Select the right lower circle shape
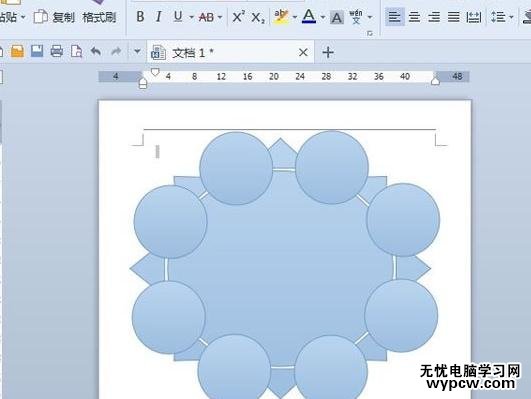Screen dimensions: 531x399 click(x=401, y=316)
